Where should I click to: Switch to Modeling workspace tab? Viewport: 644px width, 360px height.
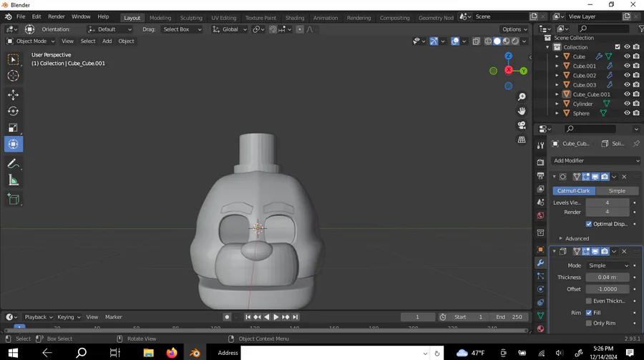click(160, 18)
